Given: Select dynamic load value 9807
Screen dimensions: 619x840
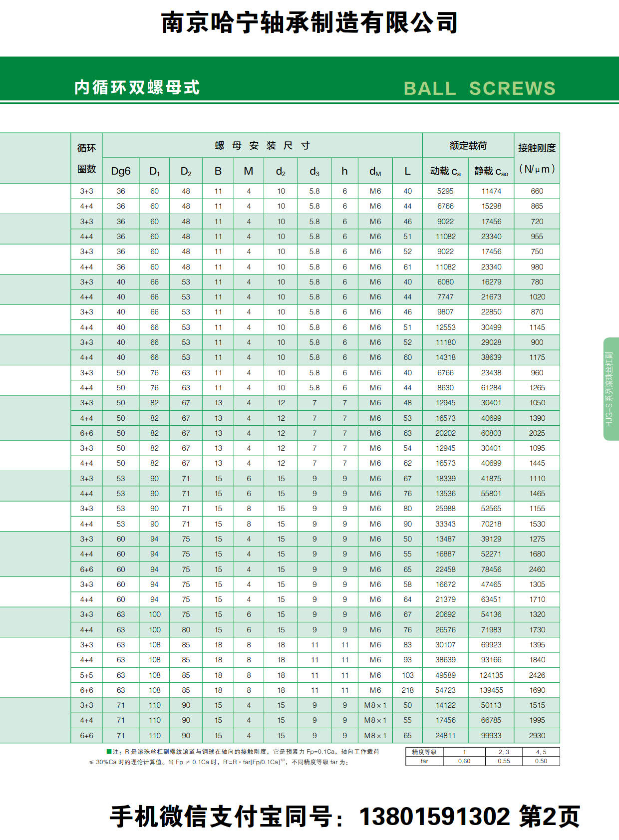Looking at the screenshot, I should [445, 312].
